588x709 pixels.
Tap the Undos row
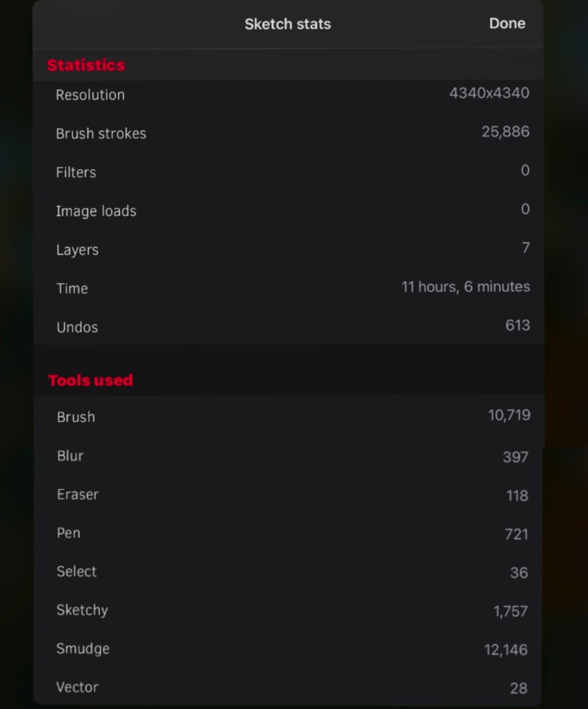pyautogui.click(x=288, y=326)
